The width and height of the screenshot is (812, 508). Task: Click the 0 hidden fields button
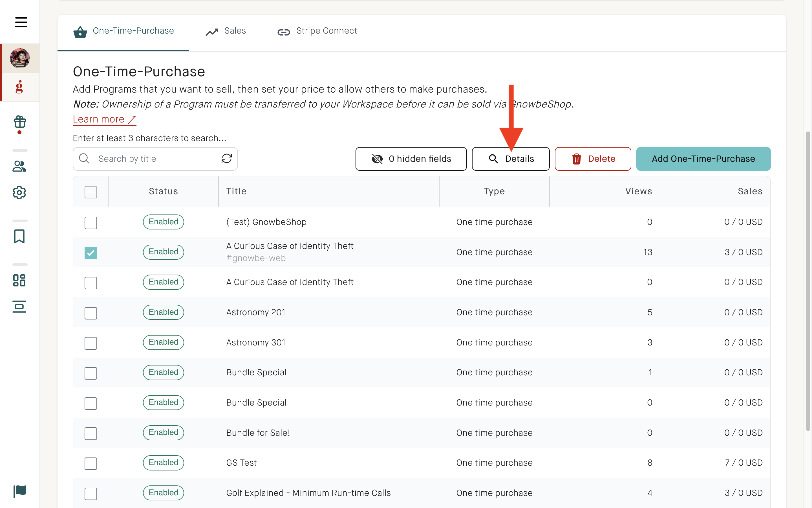click(x=411, y=159)
